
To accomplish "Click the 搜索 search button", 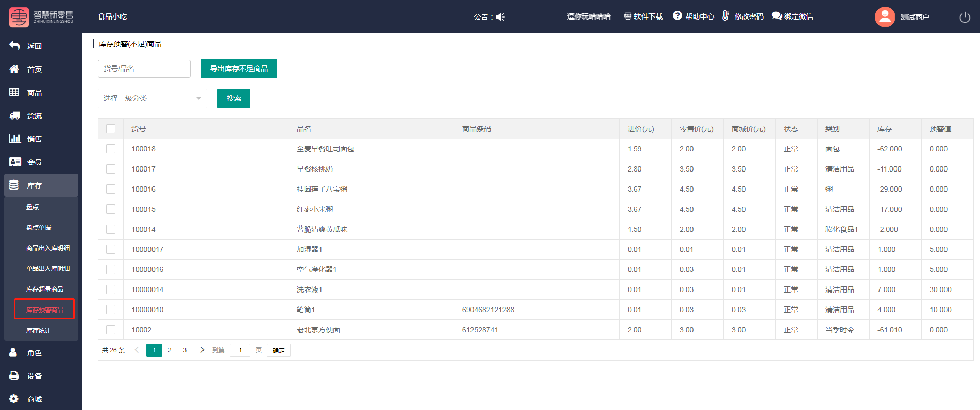I will click(x=234, y=98).
